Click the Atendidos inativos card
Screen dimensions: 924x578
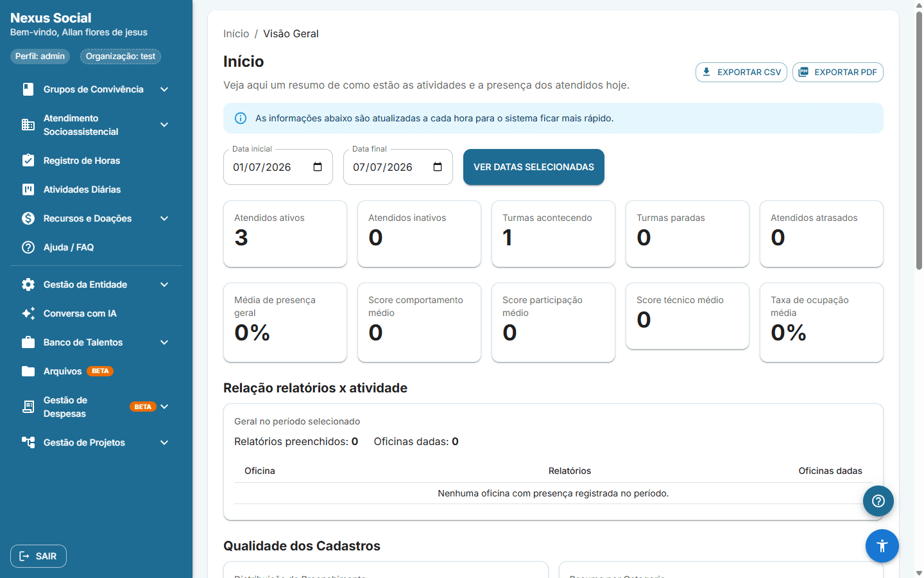click(x=419, y=234)
